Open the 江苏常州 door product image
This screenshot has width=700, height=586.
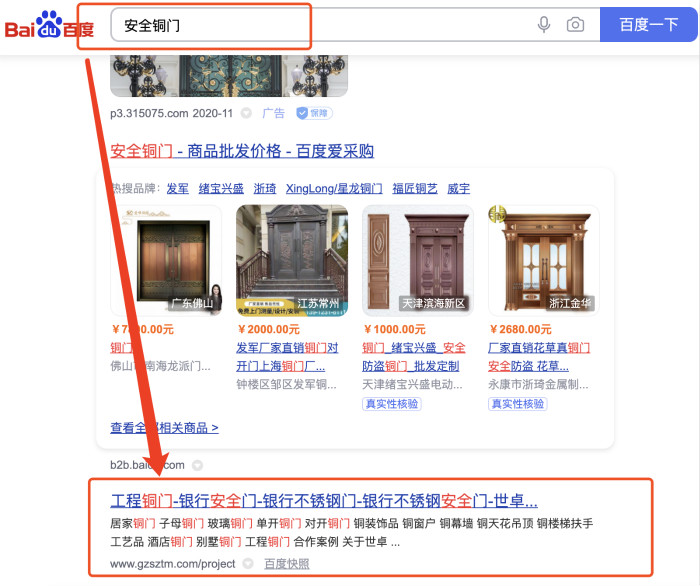pyautogui.click(x=292, y=261)
